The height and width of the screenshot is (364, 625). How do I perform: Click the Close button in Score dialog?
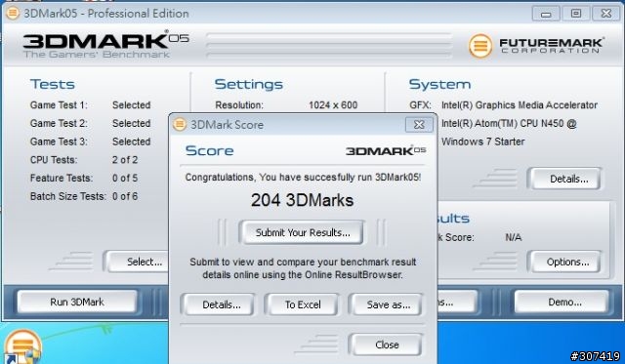point(387,344)
